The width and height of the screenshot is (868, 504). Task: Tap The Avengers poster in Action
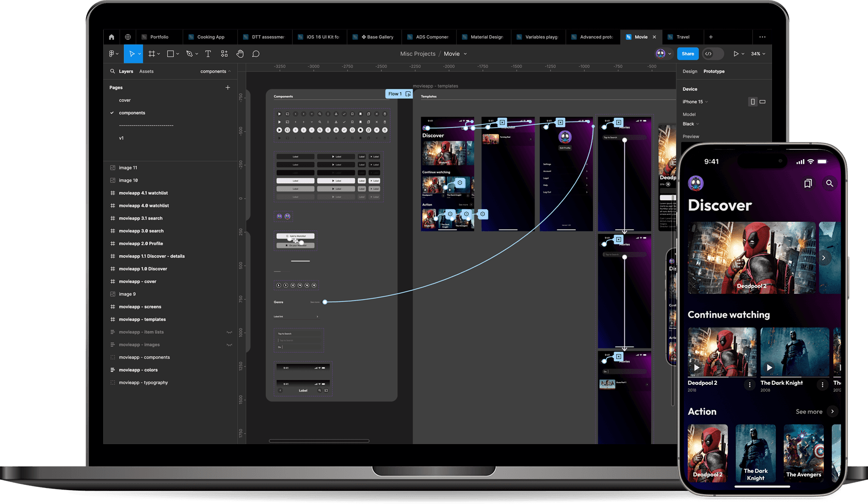click(803, 453)
